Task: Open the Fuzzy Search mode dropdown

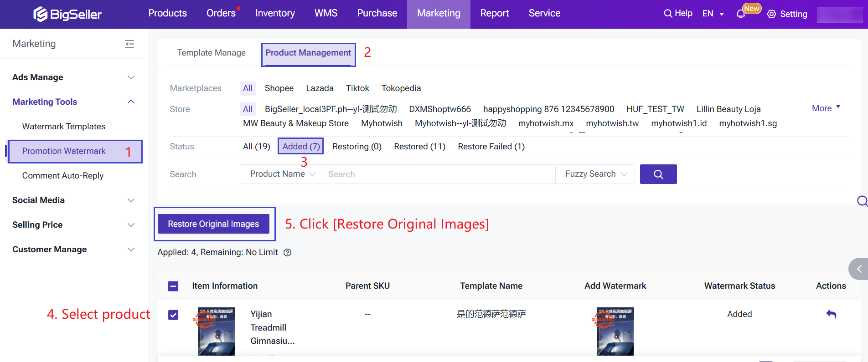Action: click(595, 174)
